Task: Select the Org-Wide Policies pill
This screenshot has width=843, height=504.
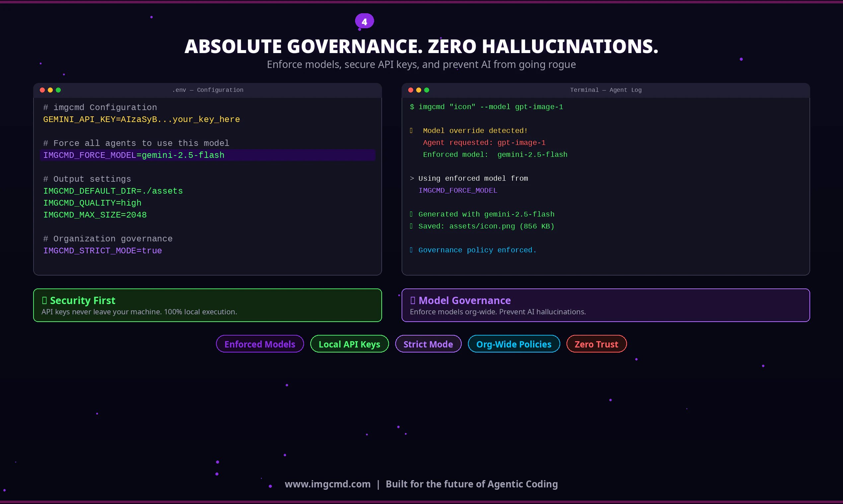Action: pos(514,344)
